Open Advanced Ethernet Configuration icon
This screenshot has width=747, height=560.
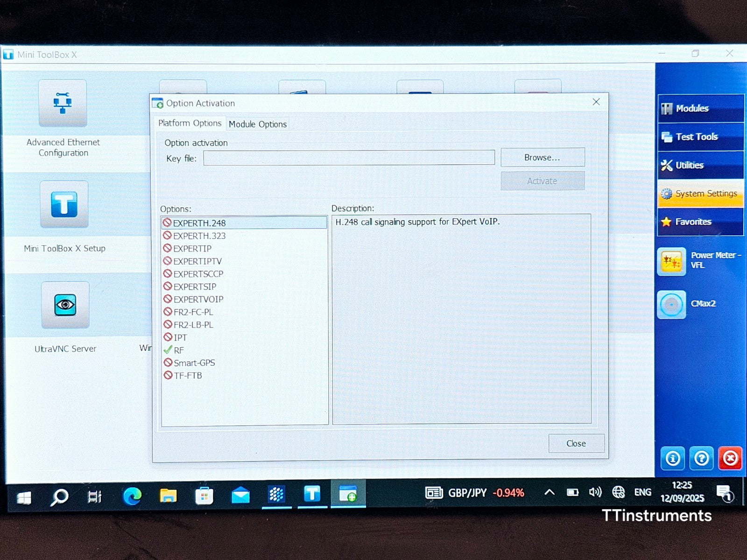tap(63, 103)
